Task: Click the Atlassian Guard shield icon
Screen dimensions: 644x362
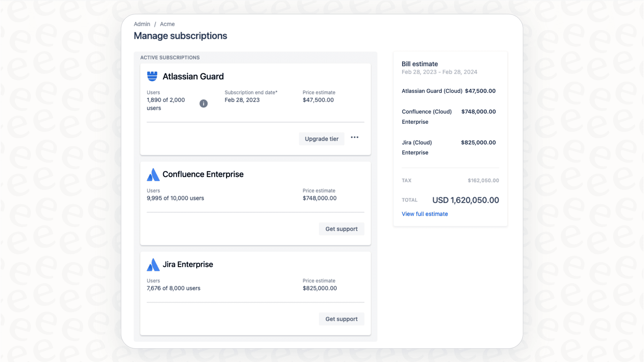Action: [152, 76]
